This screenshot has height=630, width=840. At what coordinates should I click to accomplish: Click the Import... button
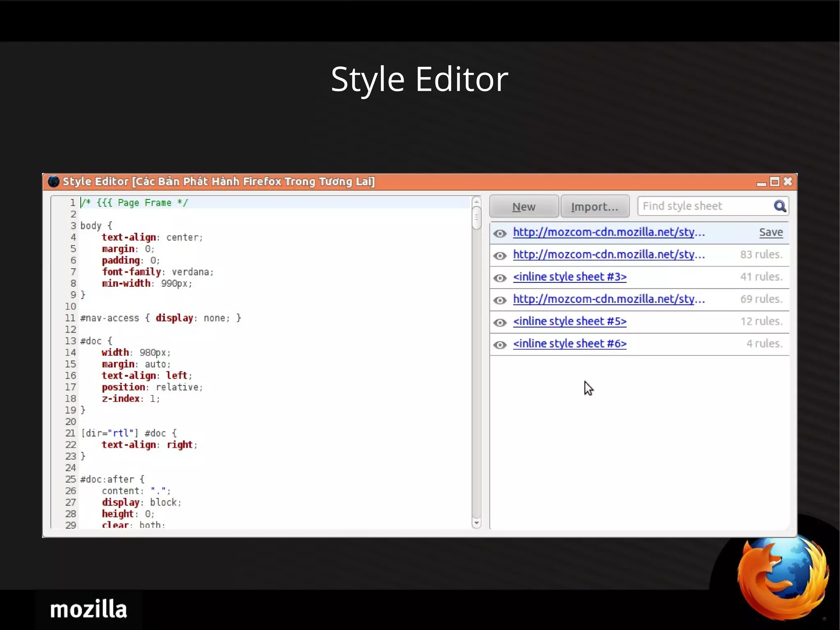pos(595,206)
